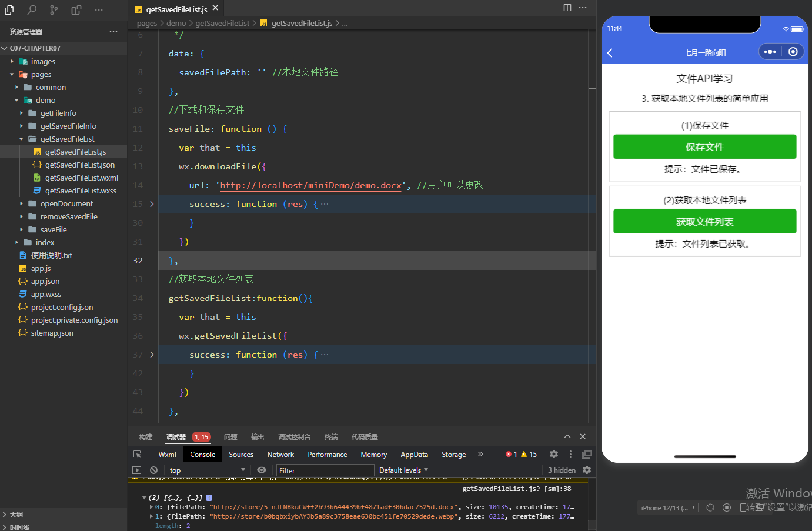812x531 pixels.
Task: Open devtools settings gear
Action: [554, 454]
